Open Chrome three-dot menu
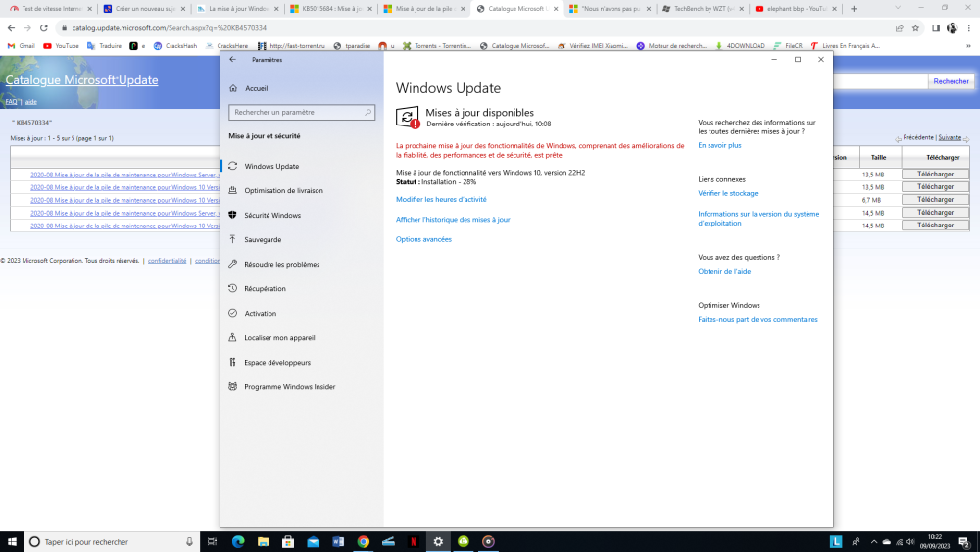The image size is (980, 552). point(969,28)
